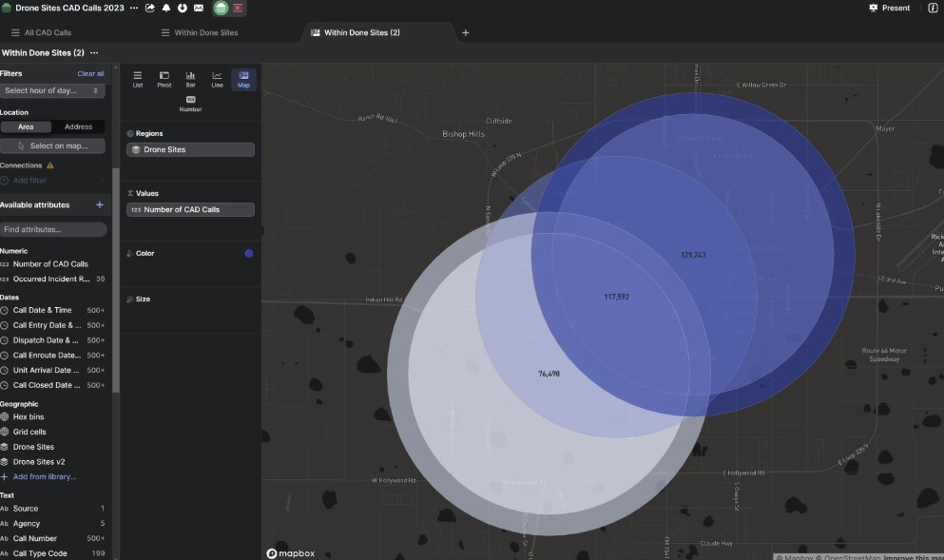
Task: Activate the Map view toggle
Action: [243, 79]
